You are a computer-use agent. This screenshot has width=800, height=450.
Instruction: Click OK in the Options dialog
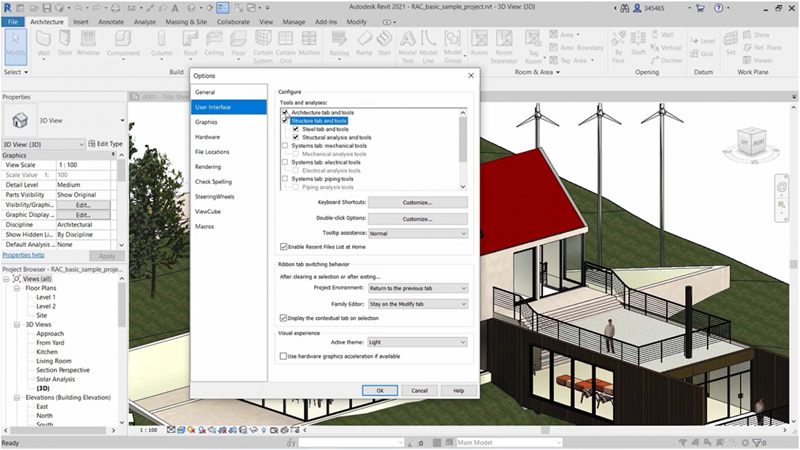(x=380, y=390)
